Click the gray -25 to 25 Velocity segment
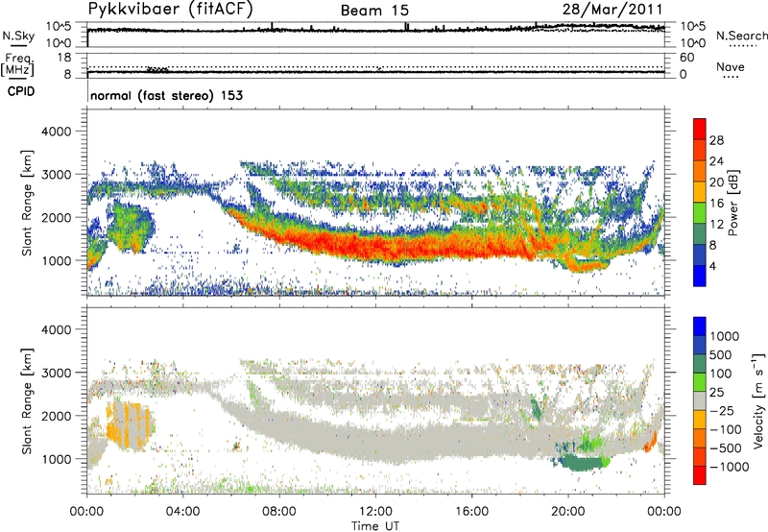The image size is (768, 532). pyautogui.click(x=700, y=400)
